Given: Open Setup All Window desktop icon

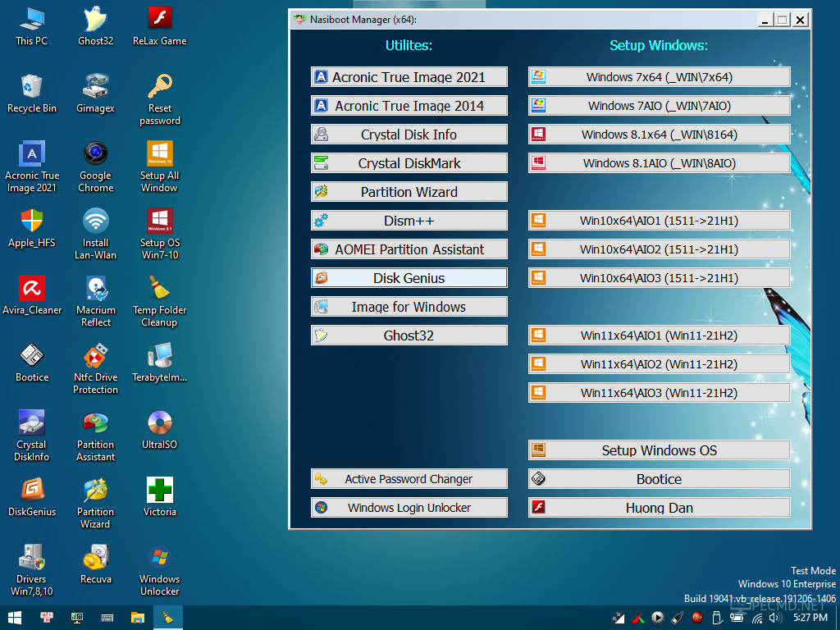Looking at the screenshot, I should (160, 167).
